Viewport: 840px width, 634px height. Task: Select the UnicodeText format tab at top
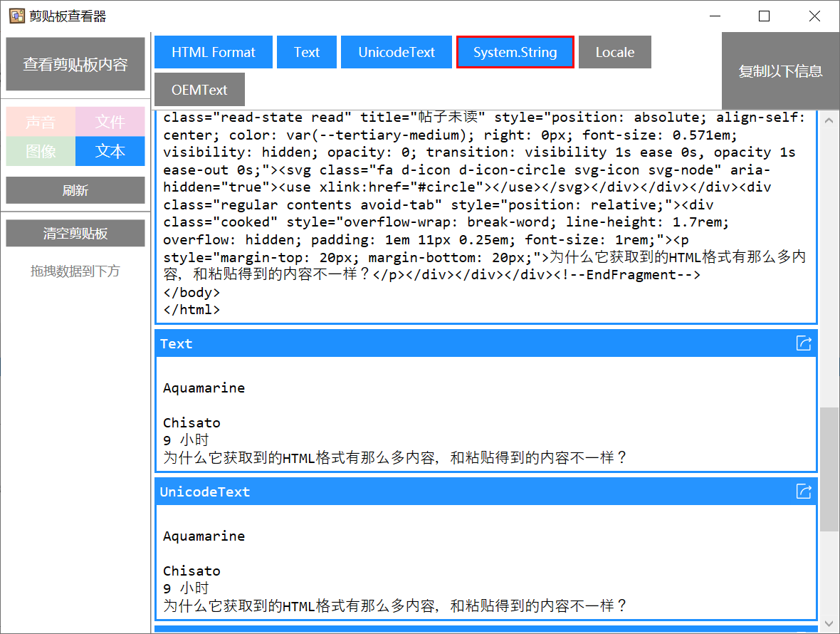[397, 52]
